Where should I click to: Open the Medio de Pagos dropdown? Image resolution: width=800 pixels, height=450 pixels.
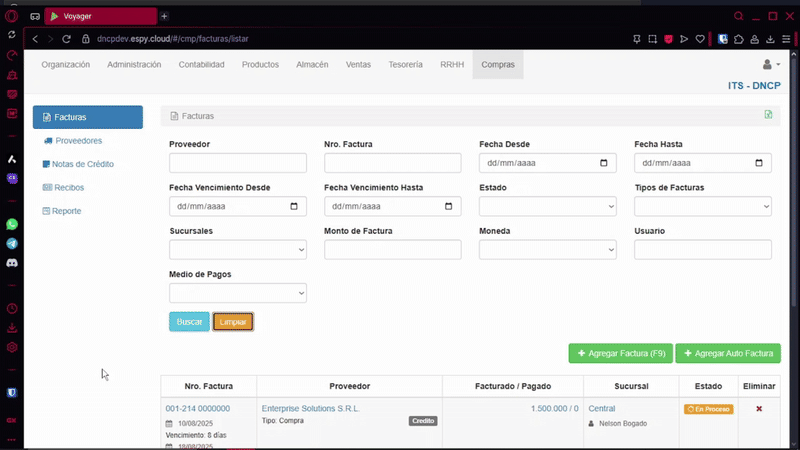click(237, 293)
